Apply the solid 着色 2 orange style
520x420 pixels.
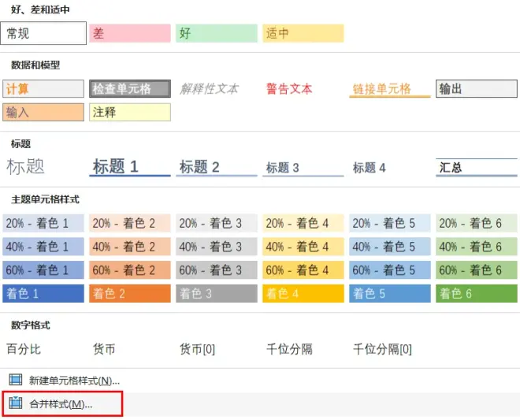click(x=130, y=293)
